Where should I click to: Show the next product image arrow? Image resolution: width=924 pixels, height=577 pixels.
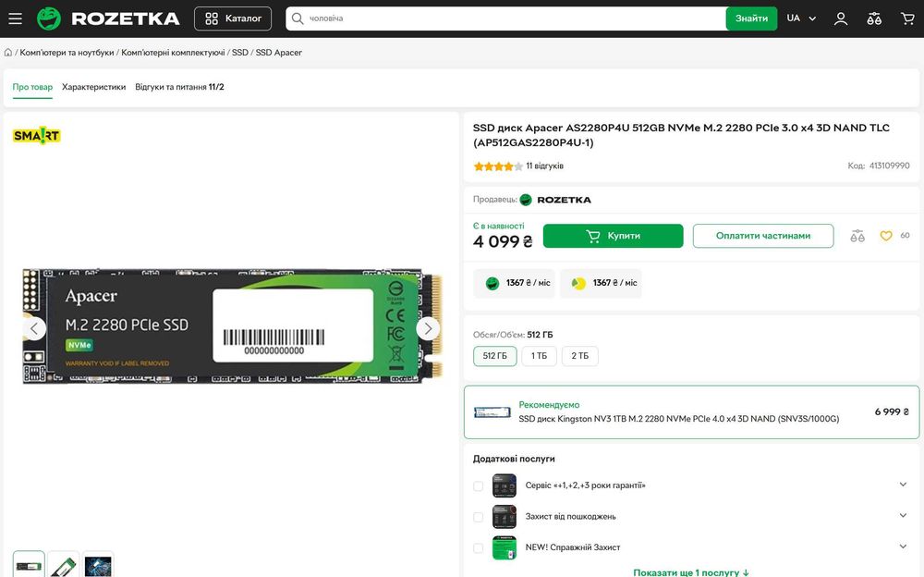pos(428,328)
